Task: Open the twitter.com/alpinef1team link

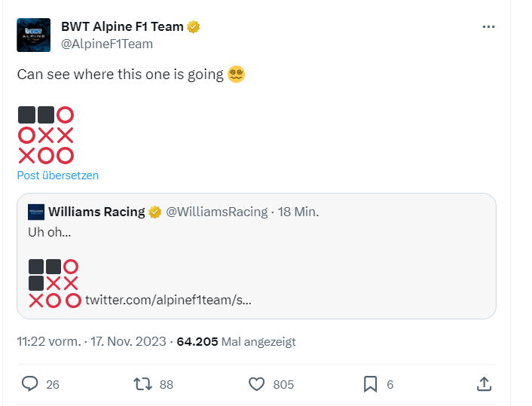Action: 168,301
